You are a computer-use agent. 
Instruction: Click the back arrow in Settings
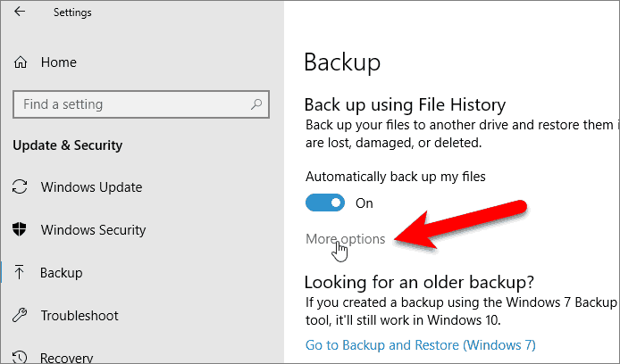[x=20, y=12]
